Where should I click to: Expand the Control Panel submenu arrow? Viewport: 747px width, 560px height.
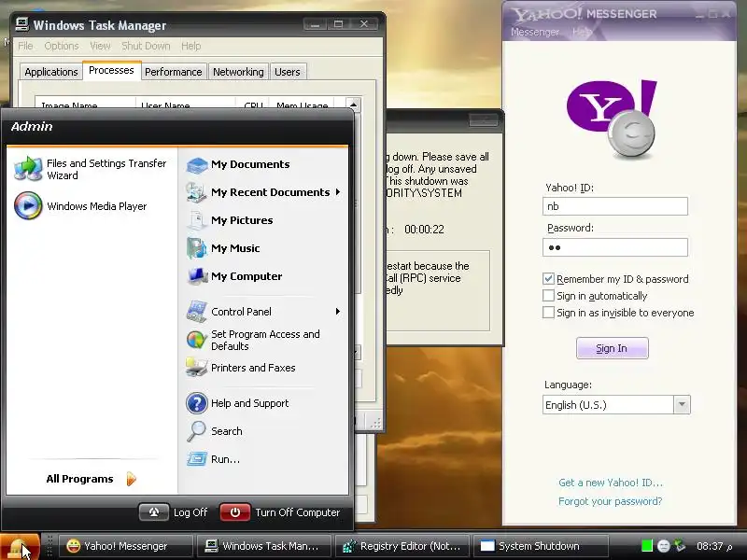(338, 312)
